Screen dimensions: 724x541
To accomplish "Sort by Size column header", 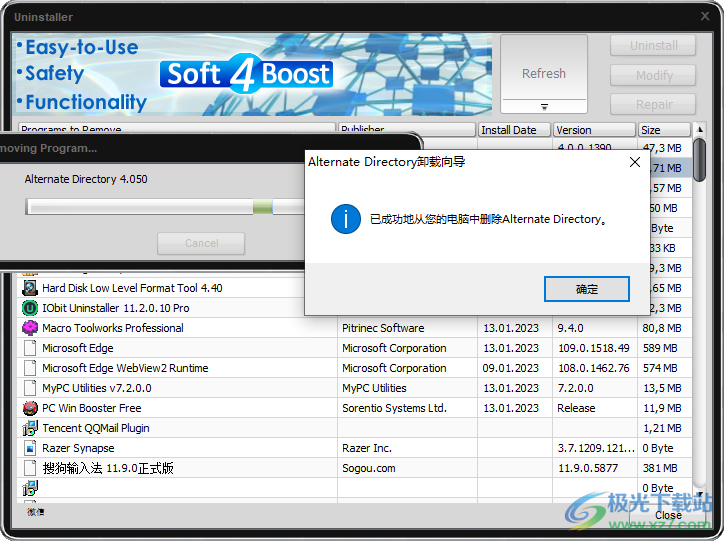I will pos(664,130).
